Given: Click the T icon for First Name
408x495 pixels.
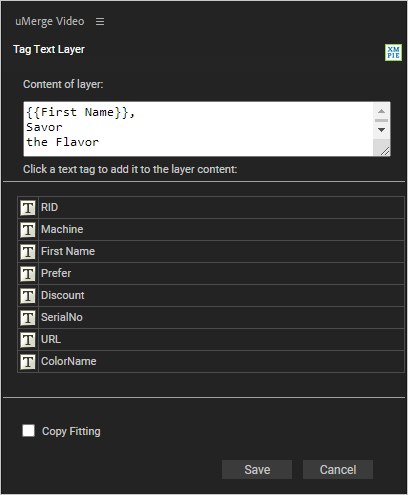Looking at the screenshot, I should (x=28, y=252).
